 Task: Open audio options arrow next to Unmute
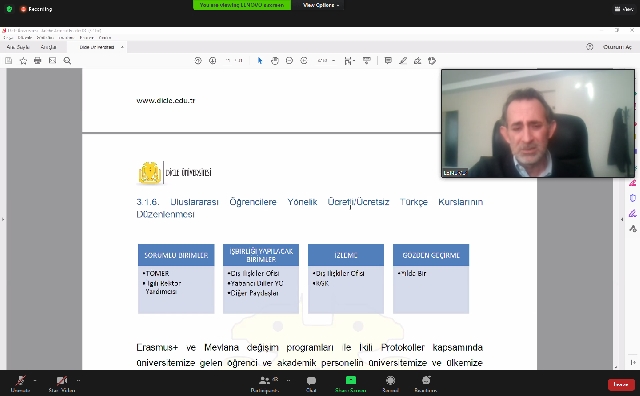point(35,380)
